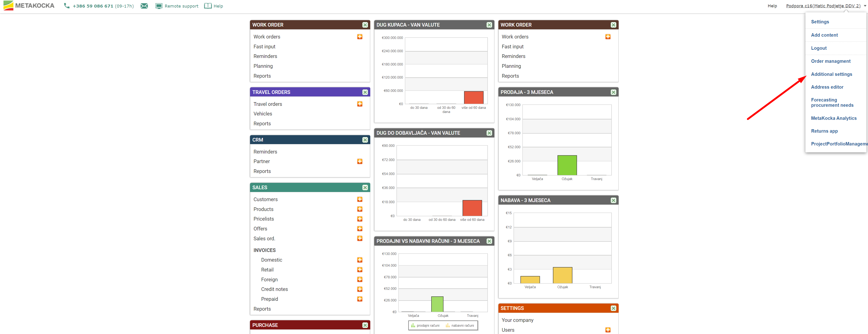Viewport: 868px width, 334px height.
Task: Open Vehicles under Travel Orders
Action: (263, 114)
